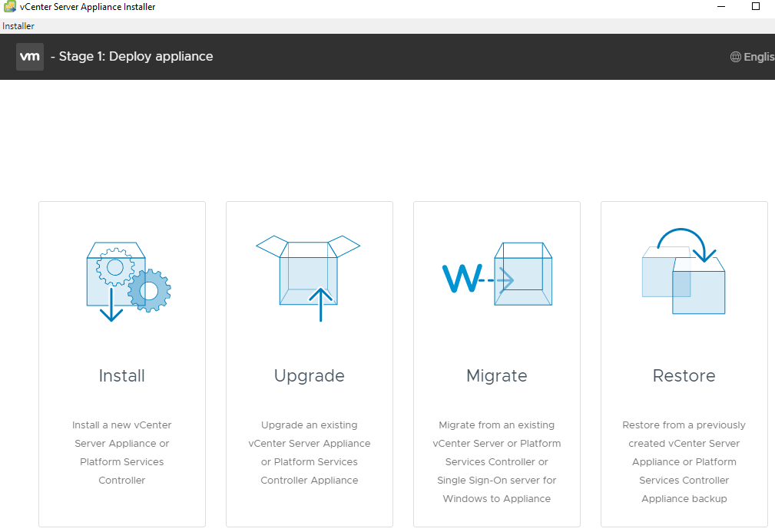Select the Install title
The height and width of the screenshot is (532, 775).
pos(121,376)
